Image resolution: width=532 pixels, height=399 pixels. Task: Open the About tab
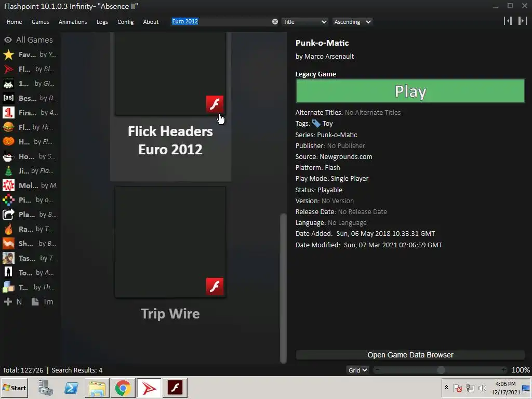pos(151,22)
